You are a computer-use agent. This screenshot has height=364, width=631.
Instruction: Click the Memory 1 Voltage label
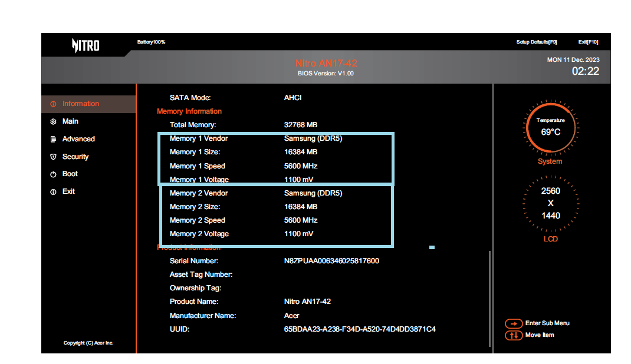click(x=199, y=180)
